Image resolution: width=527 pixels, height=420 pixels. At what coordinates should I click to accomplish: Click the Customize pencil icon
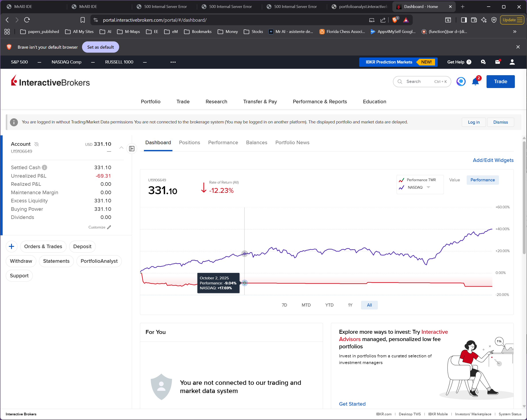click(109, 227)
